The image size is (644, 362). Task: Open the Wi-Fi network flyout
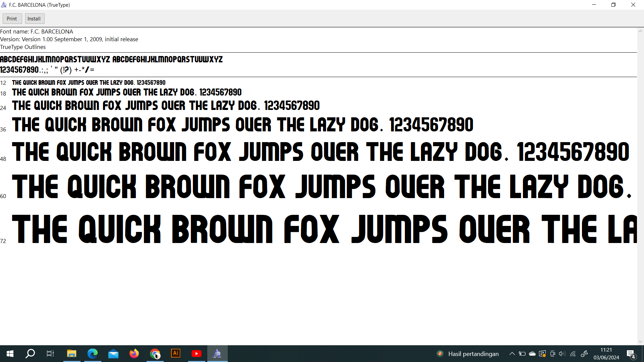coord(573,354)
